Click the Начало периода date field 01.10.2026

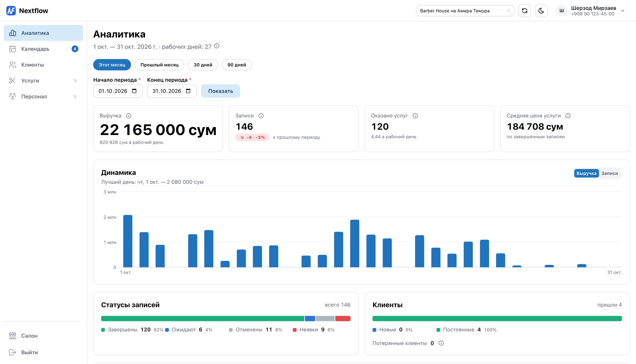[118, 91]
